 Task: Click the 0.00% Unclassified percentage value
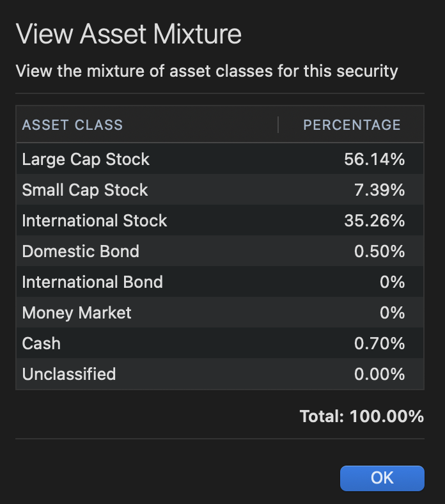[379, 374]
